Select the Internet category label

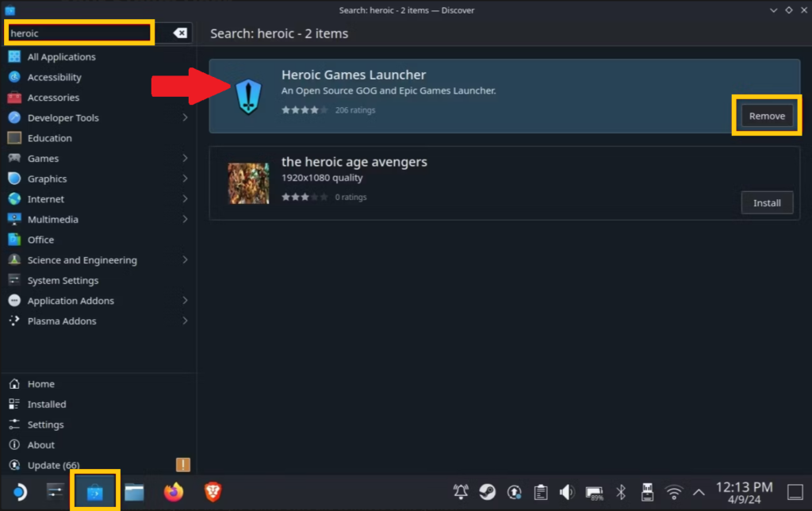tap(45, 199)
